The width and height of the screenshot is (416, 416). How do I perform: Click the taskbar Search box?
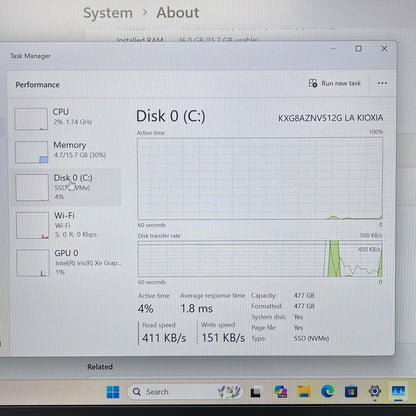click(x=185, y=392)
